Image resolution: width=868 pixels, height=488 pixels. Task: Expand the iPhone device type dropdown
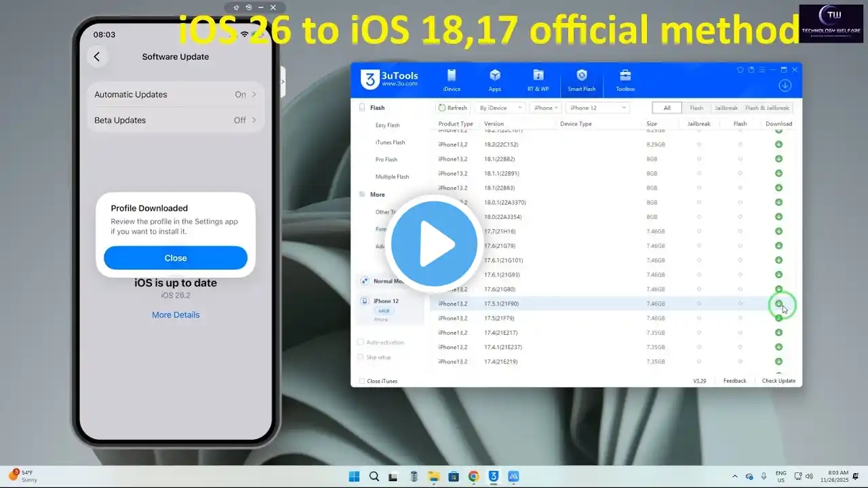tap(546, 108)
